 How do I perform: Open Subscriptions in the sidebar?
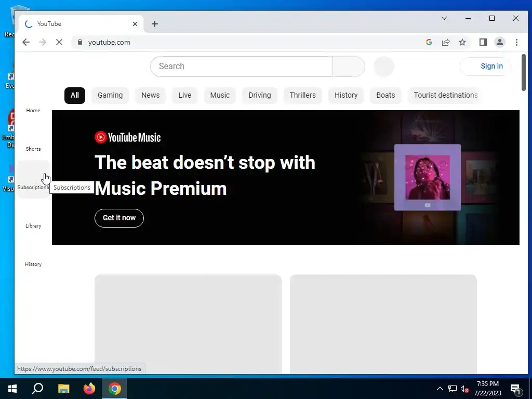[x=33, y=179]
